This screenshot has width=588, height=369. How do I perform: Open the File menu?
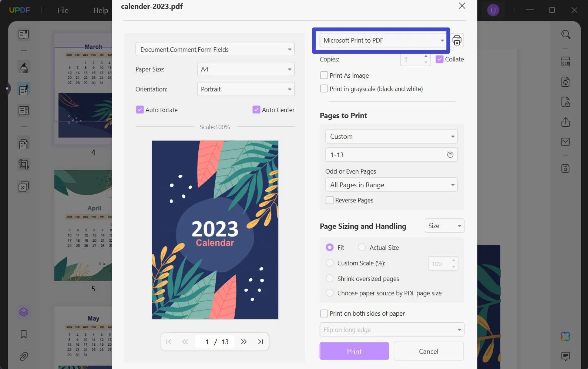tap(63, 10)
